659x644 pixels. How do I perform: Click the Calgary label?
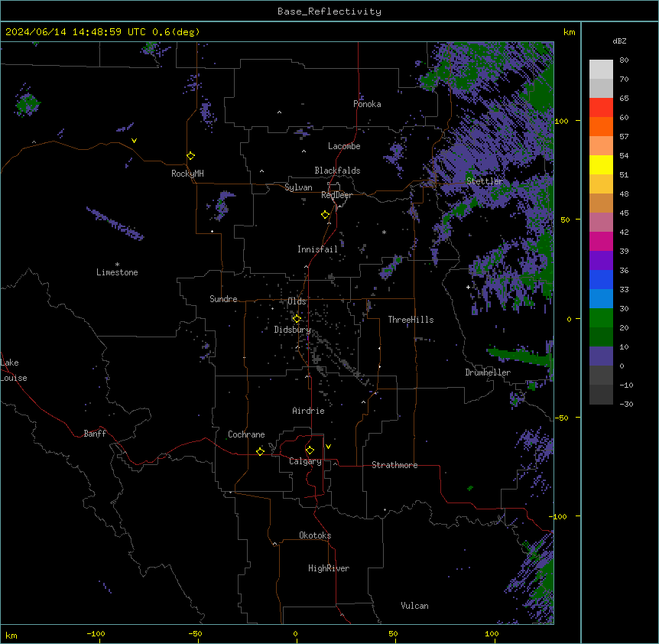[x=305, y=461]
